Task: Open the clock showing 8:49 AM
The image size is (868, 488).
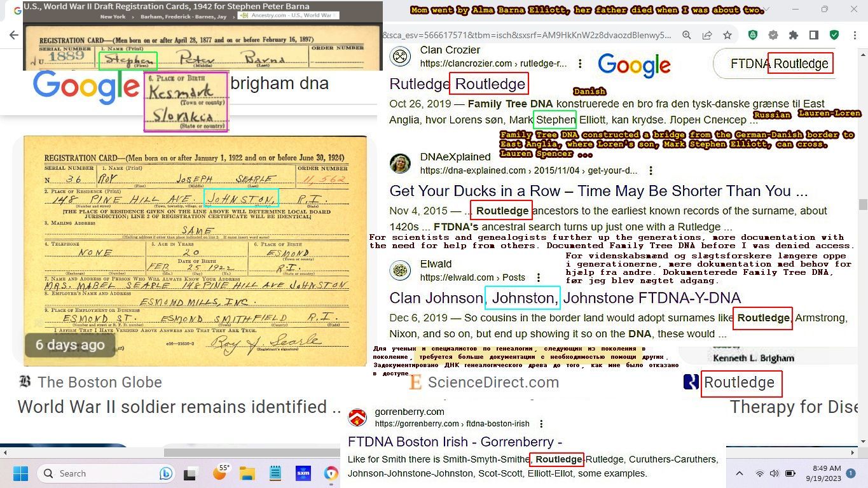Action: (822, 473)
